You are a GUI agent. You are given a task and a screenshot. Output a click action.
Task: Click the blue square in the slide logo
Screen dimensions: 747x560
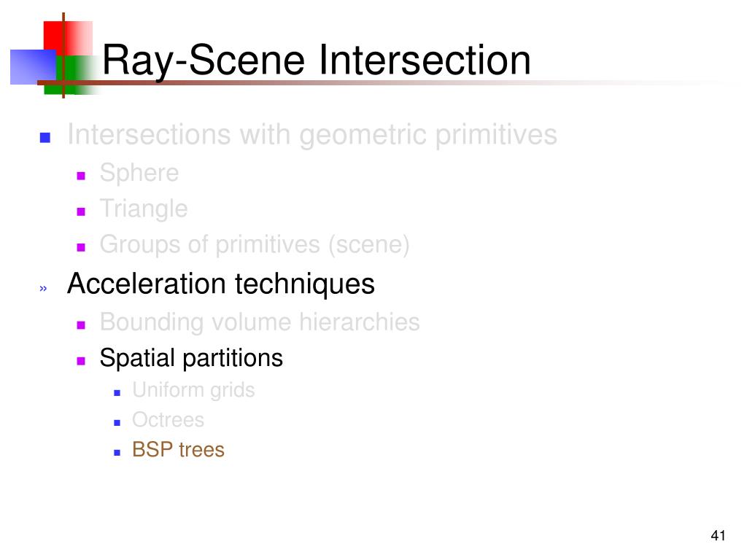click(x=33, y=67)
